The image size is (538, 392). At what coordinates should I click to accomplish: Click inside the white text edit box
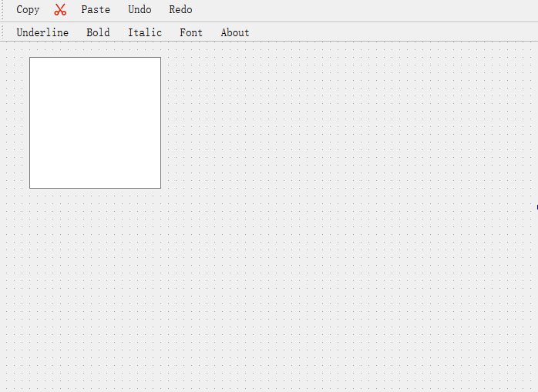coord(95,122)
